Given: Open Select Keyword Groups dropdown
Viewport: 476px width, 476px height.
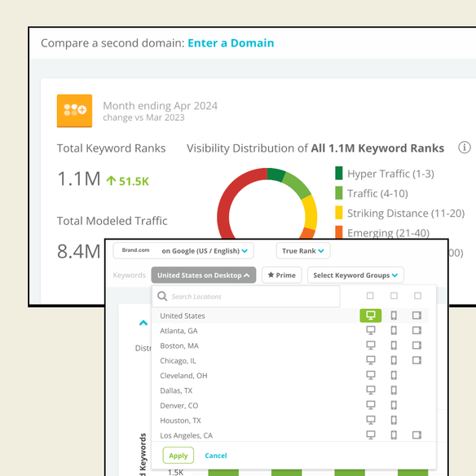Looking at the screenshot, I should tap(355, 275).
